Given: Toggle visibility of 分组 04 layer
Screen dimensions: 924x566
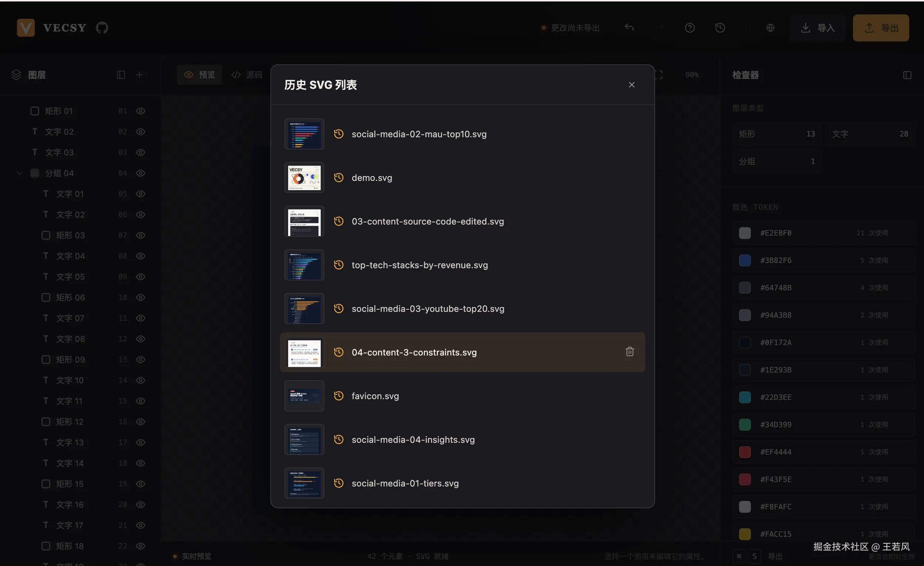Looking at the screenshot, I should (140, 173).
